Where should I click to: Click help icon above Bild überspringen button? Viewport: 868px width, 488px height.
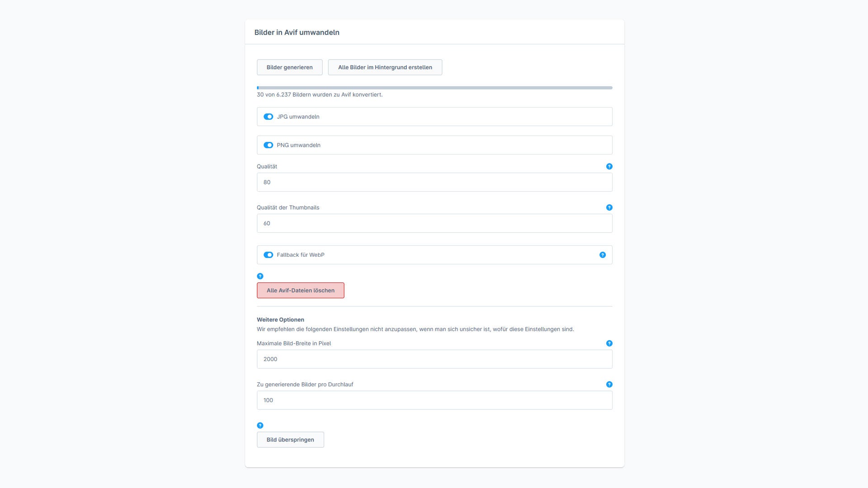pos(260,425)
